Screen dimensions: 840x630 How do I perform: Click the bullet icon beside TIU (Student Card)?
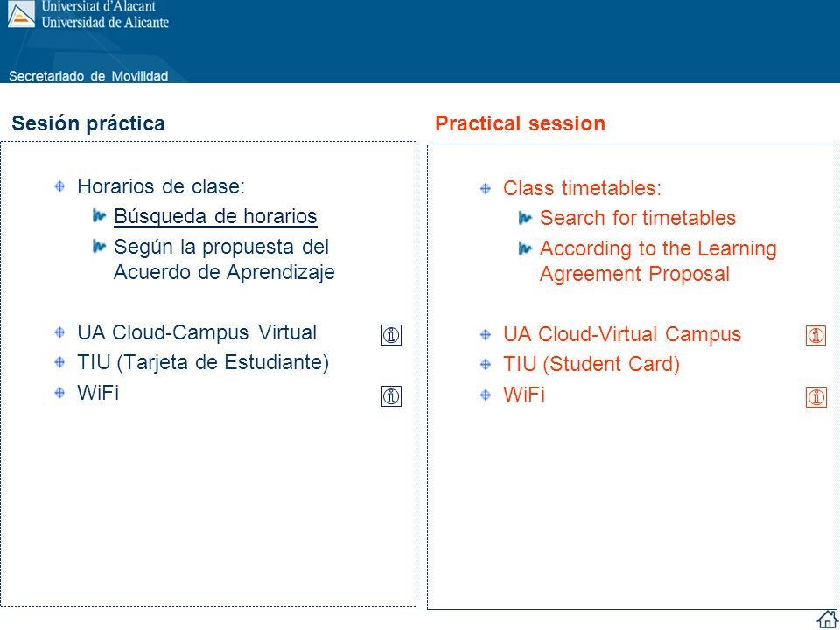486,364
